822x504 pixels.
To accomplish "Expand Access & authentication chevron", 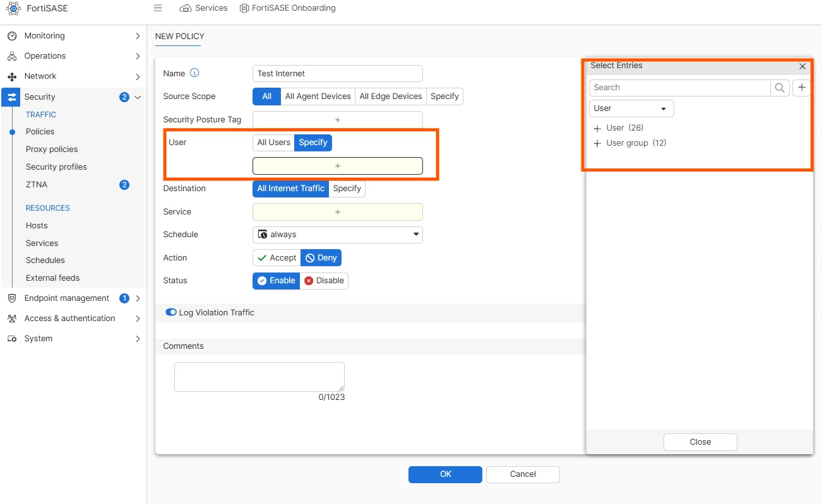I will pos(138,319).
